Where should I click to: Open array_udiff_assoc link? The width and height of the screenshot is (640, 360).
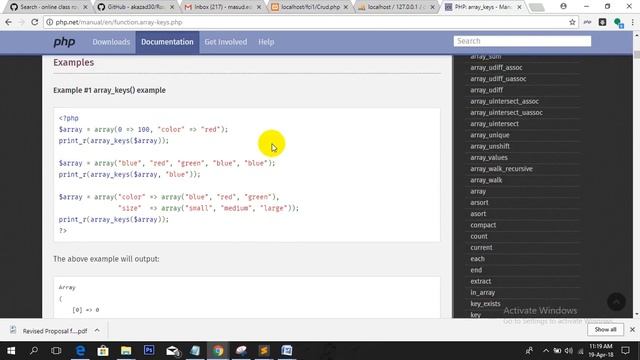coord(496,67)
